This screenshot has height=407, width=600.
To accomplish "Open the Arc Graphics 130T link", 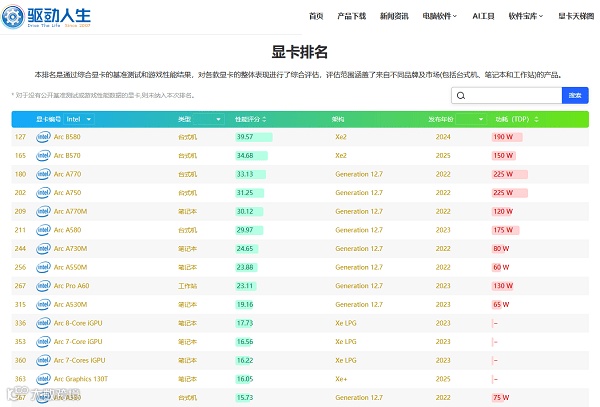I will (x=81, y=379).
